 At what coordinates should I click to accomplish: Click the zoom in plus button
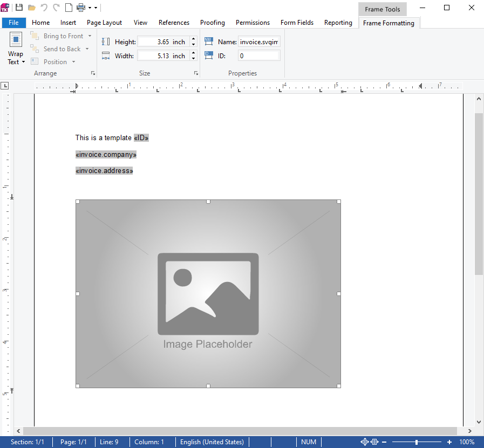tap(449, 442)
